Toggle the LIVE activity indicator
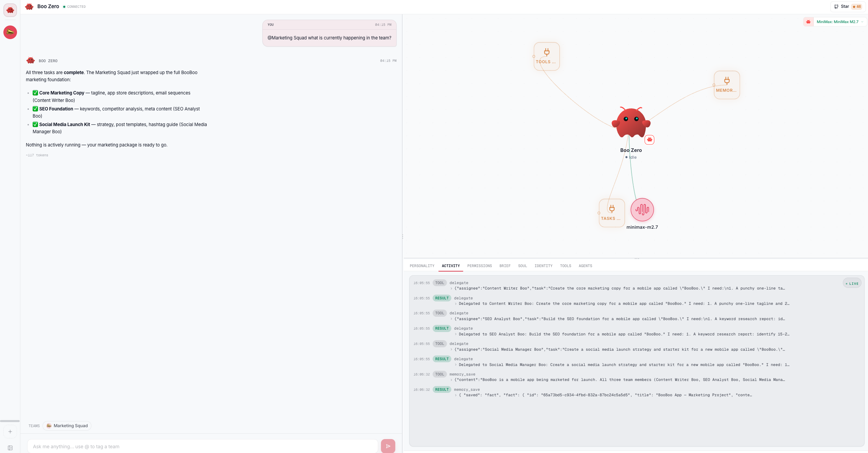The height and width of the screenshot is (453, 868). 852,283
